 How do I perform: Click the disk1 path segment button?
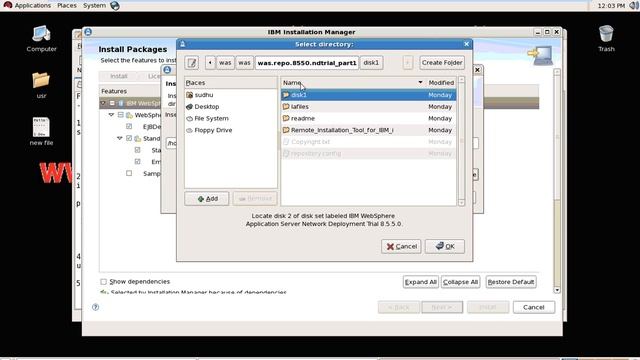(x=371, y=63)
